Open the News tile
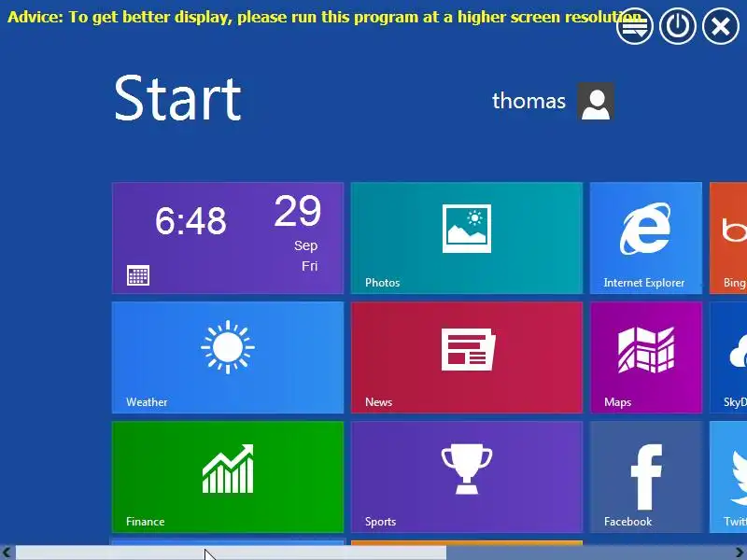 click(466, 357)
